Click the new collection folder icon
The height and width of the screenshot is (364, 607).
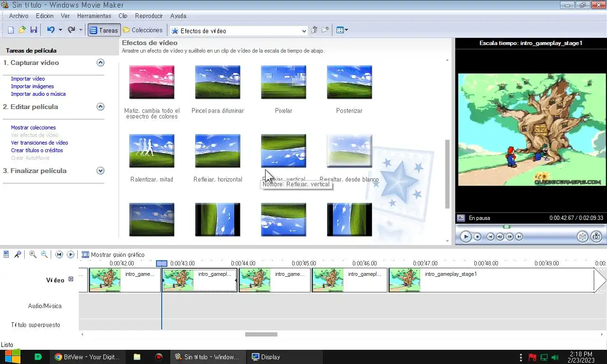click(x=325, y=30)
